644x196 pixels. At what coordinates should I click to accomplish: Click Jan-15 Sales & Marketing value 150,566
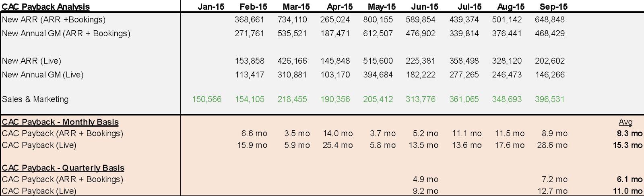click(206, 99)
